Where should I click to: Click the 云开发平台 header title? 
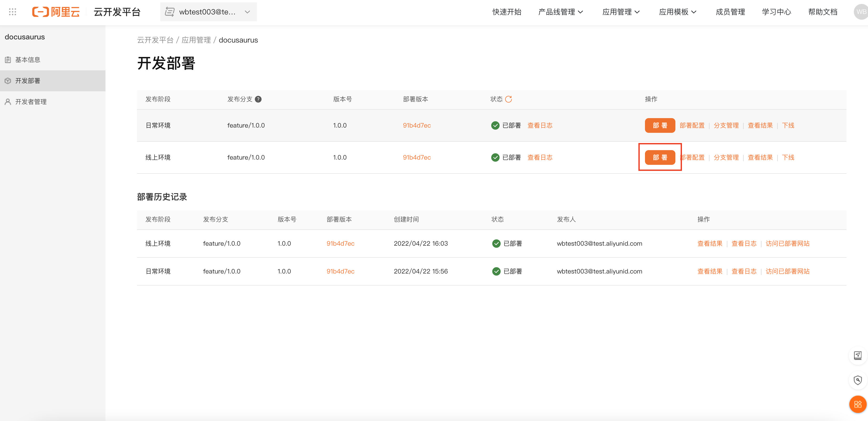coord(117,12)
